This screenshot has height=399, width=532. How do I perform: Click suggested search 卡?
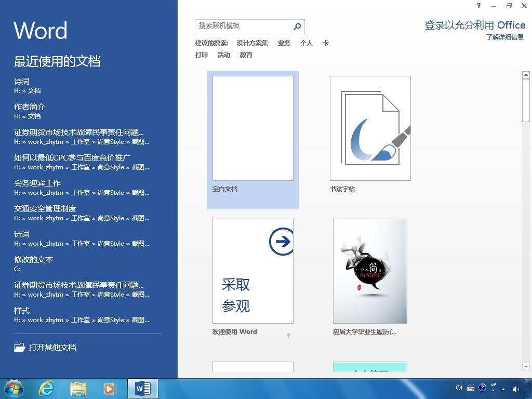pyautogui.click(x=326, y=43)
